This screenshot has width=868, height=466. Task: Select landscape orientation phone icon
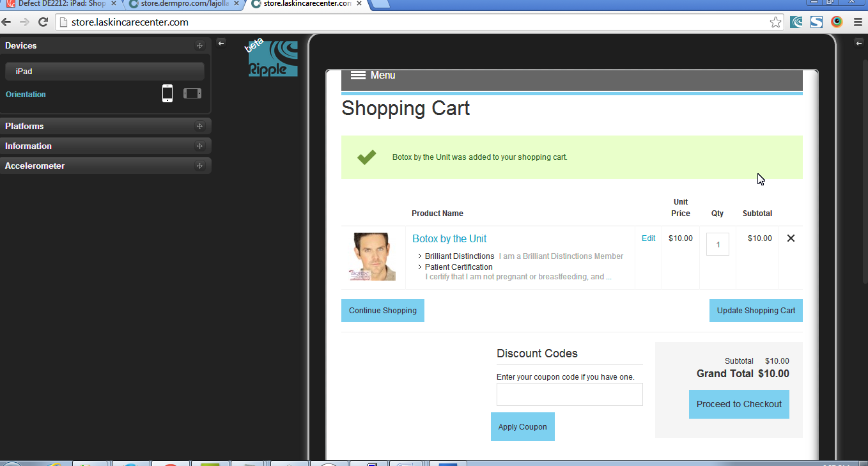(x=192, y=93)
